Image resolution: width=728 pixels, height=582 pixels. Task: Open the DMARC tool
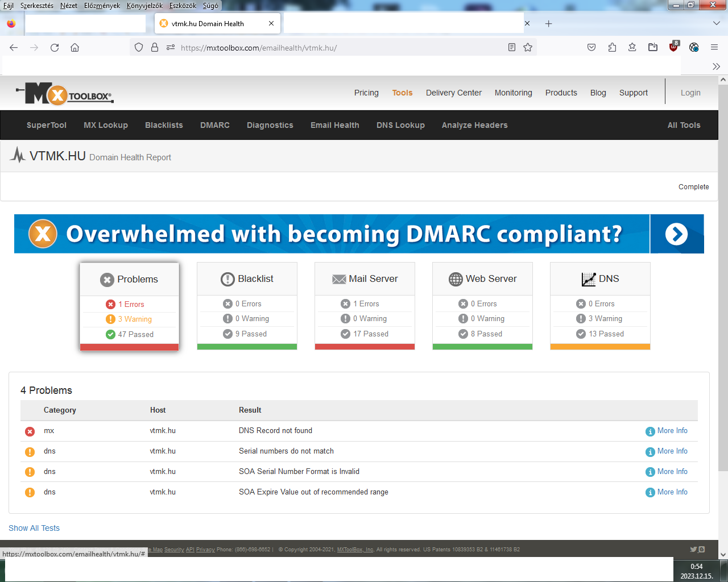[x=215, y=125]
